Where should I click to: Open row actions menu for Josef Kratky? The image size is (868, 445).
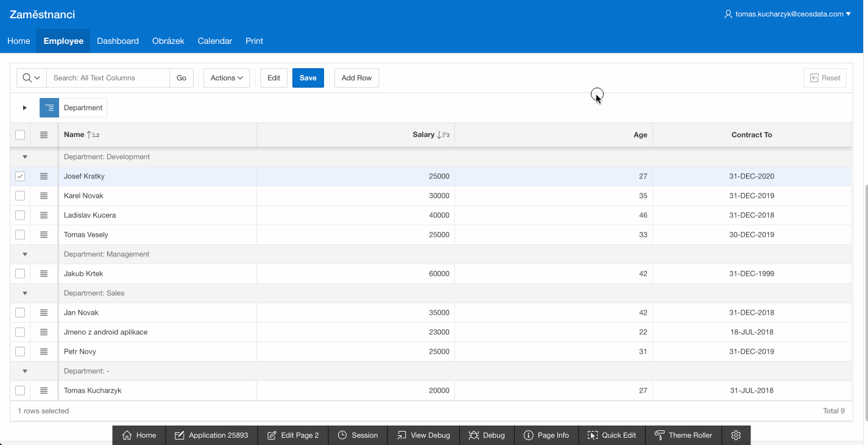44,177
